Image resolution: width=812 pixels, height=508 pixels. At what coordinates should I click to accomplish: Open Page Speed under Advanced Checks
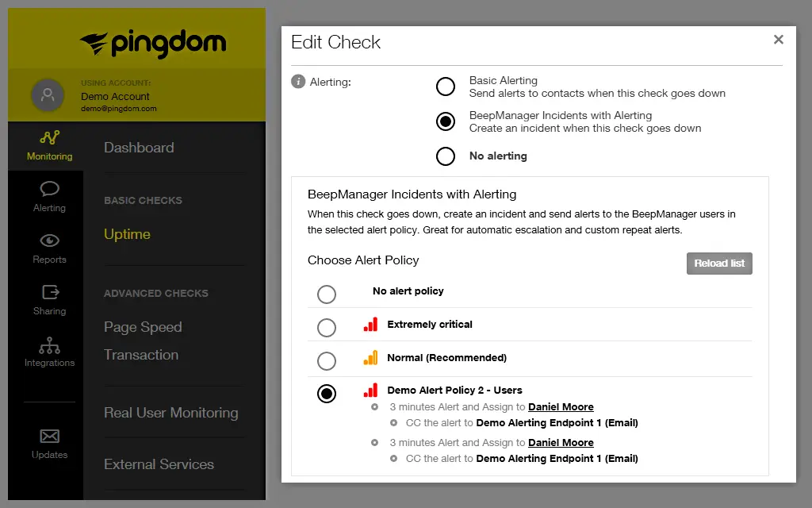point(143,327)
